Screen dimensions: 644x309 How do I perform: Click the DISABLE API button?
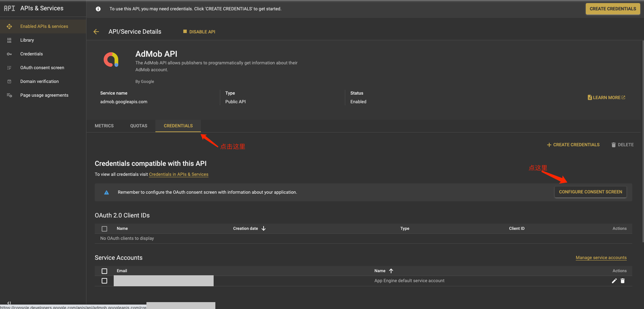click(199, 32)
